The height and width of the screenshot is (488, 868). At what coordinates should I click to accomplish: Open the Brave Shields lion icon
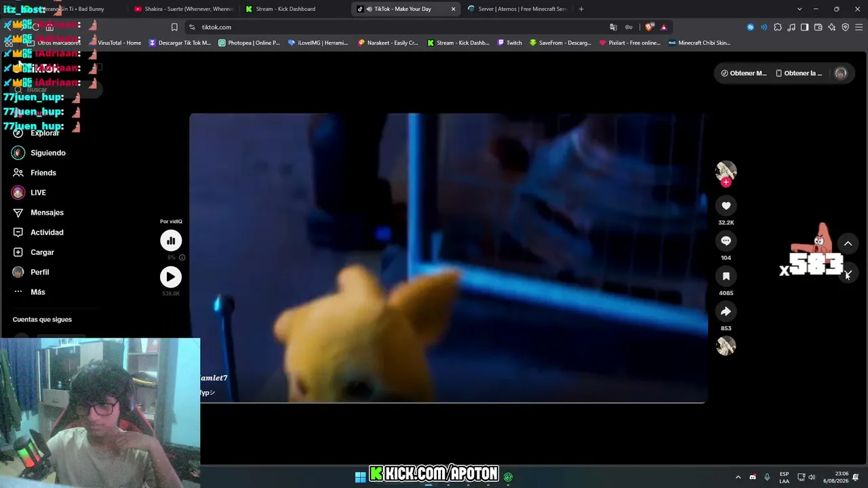point(649,27)
